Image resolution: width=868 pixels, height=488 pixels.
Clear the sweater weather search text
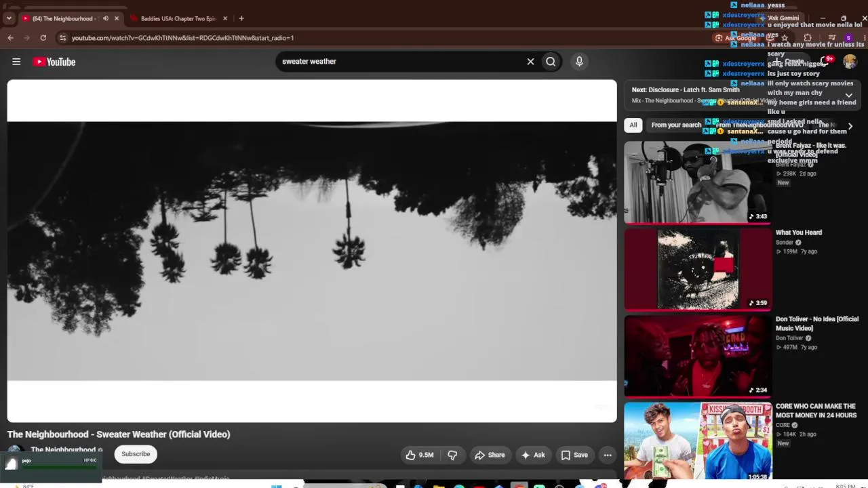[x=530, y=62]
